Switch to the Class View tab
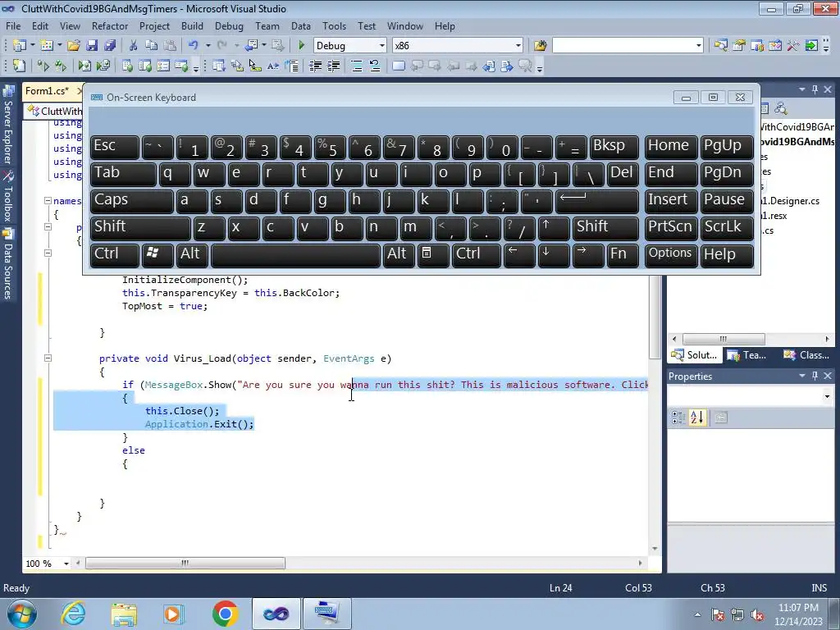Viewport: 840px width, 630px height. [806, 355]
